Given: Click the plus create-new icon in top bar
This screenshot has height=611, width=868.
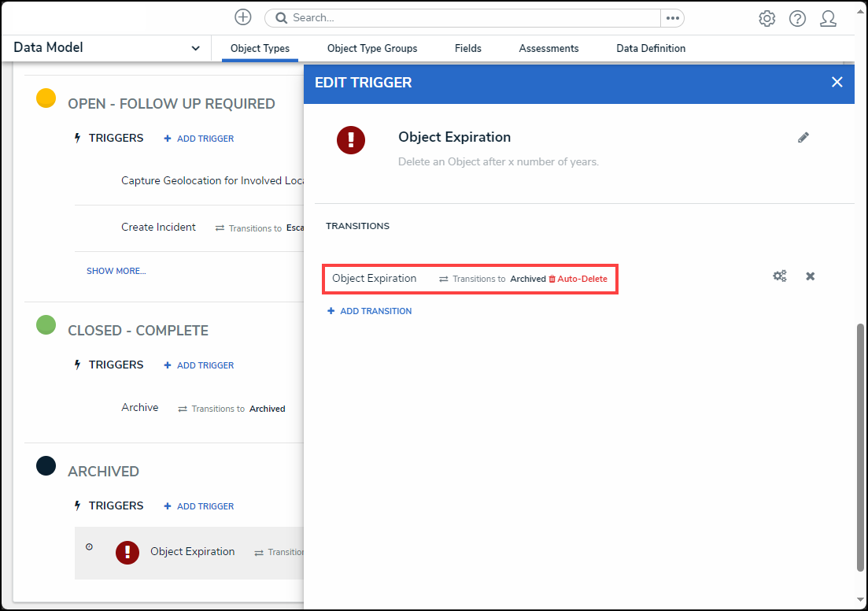Looking at the screenshot, I should (243, 17).
